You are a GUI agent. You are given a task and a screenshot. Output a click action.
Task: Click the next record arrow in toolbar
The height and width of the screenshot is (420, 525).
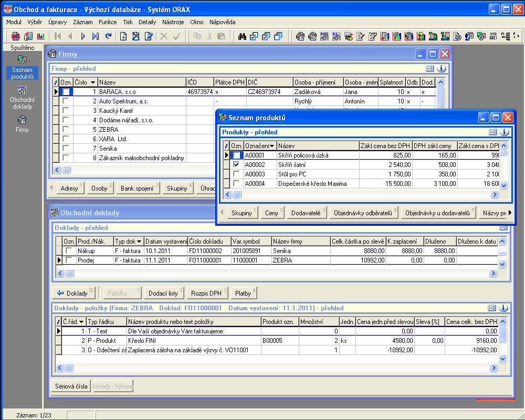coord(83,36)
